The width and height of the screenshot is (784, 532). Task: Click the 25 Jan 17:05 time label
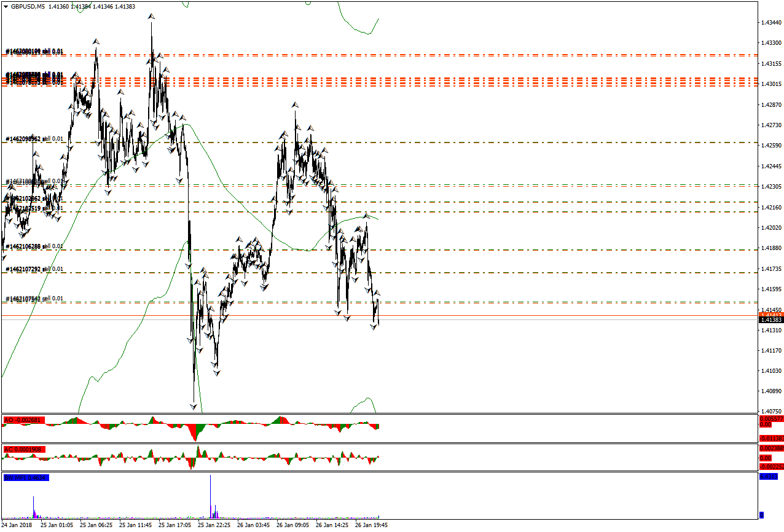pos(174,525)
